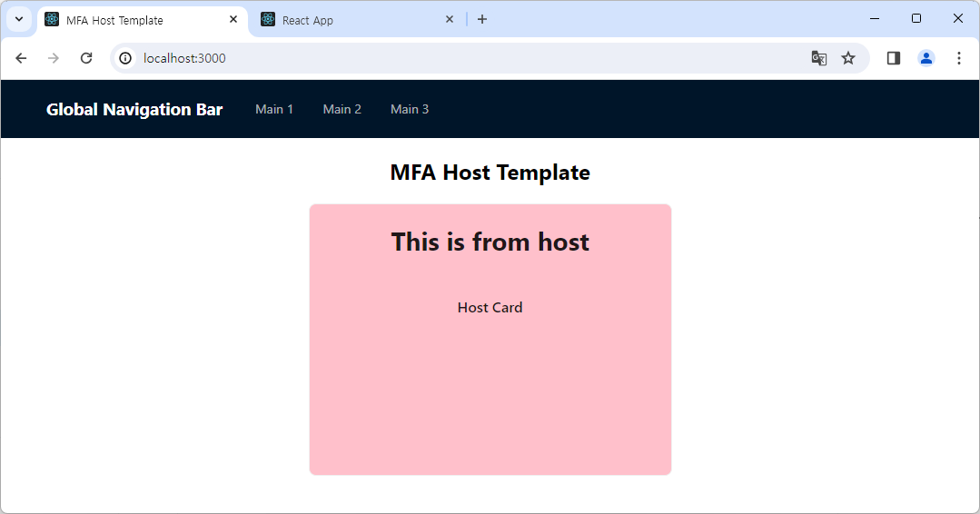This screenshot has width=980, height=514.
Task: Switch to the React App tab
Action: click(x=345, y=20)
